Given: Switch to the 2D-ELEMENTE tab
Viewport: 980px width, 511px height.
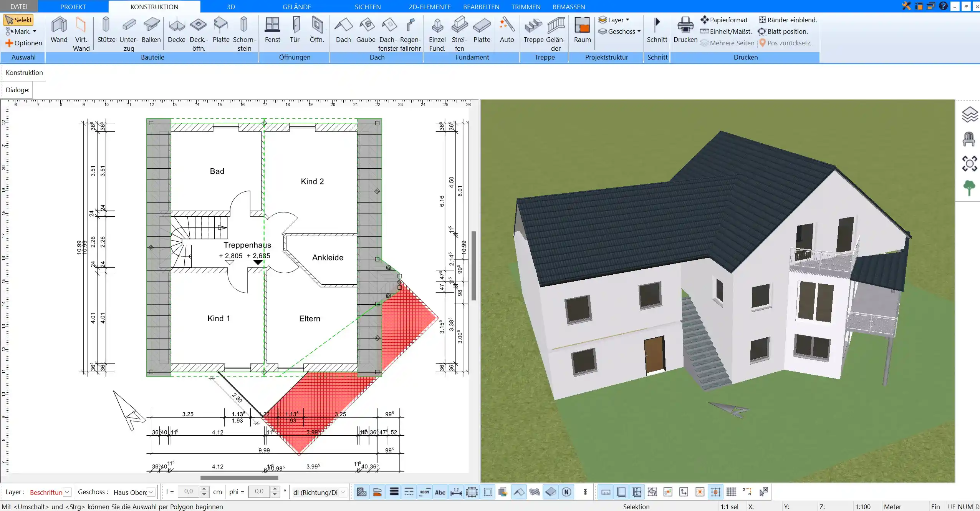Looking at the screenshot, I should (x=430, y=7).
